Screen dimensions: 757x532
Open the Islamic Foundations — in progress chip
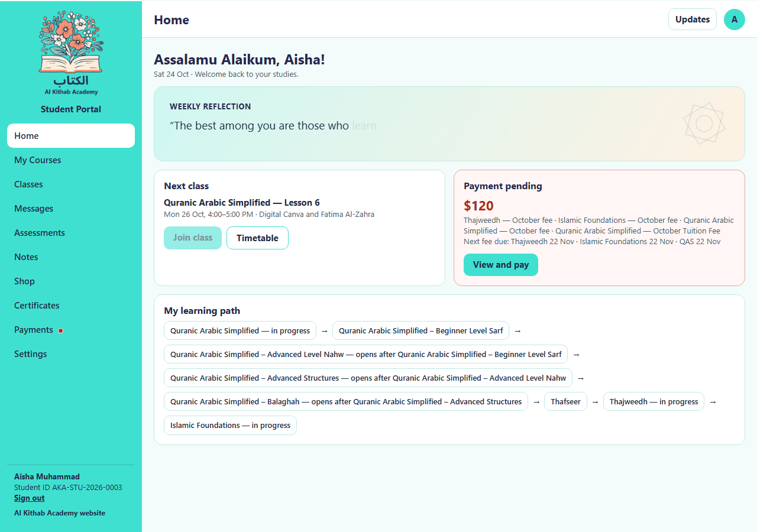tap(230, 426)
